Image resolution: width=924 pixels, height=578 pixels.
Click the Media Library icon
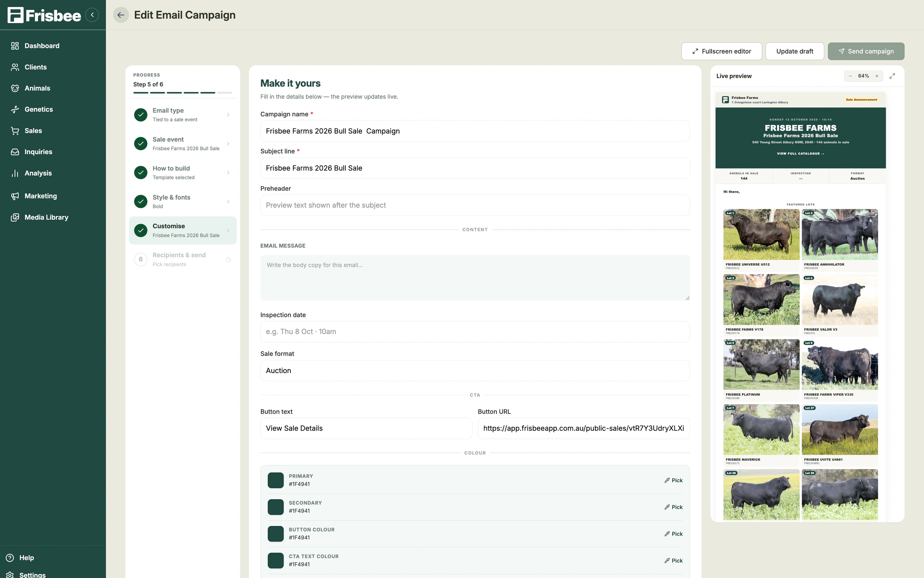(15, 217)
